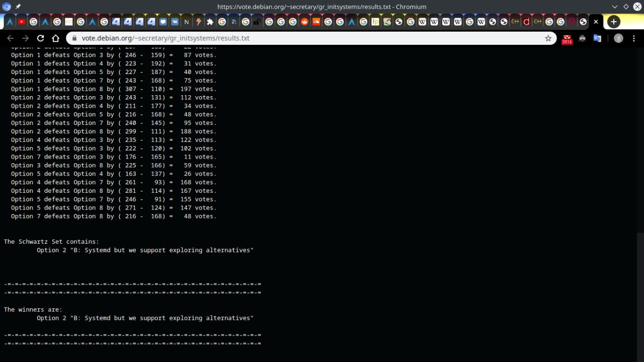The height and width of the screenshot is (362, 644).
Task: Click line 'Option 7 defeats Option 3'
Action: click(114, 157)
